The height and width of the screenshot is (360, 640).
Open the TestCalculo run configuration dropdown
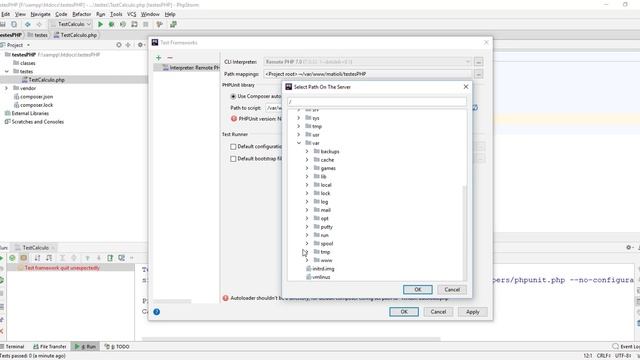tap(71, 24)
